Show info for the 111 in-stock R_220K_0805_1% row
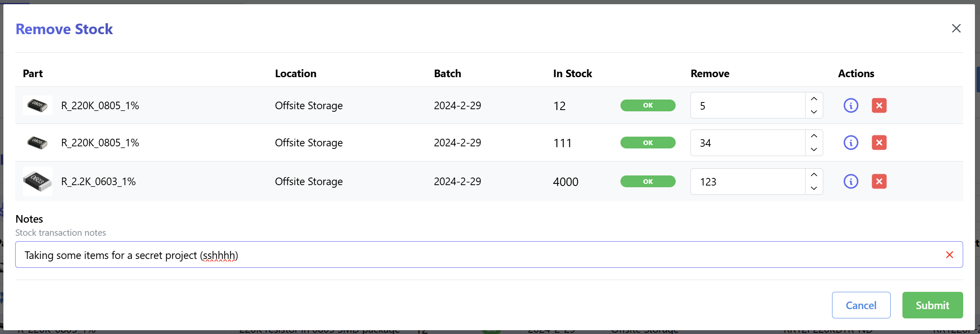 pyautogui.click(x=851, y=143)
